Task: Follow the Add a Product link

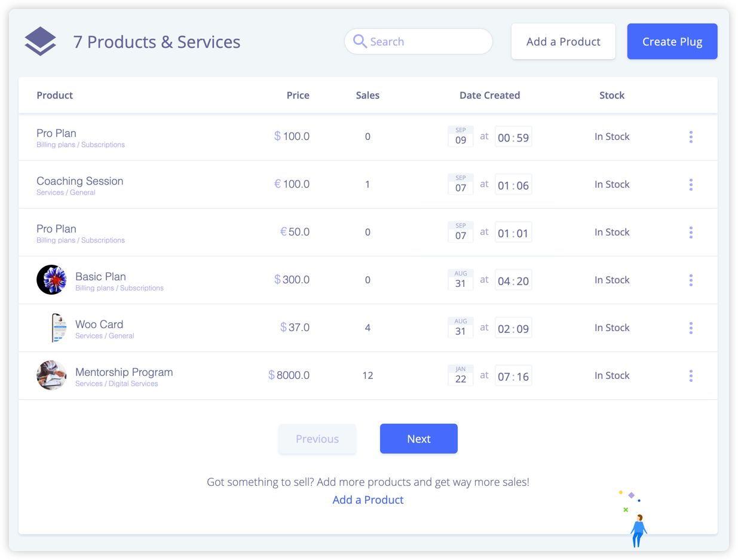Action: tap(368, 500)
